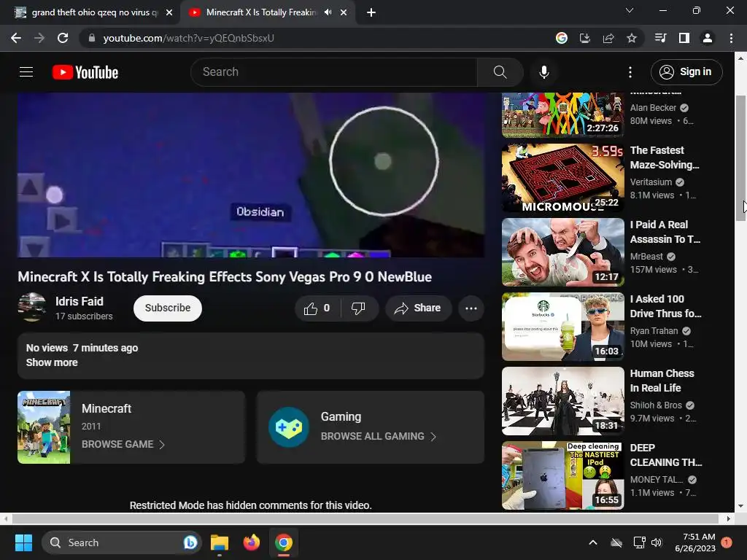Open the Gaming category controller icon
The image size is (747, 560).
point(289,427)
